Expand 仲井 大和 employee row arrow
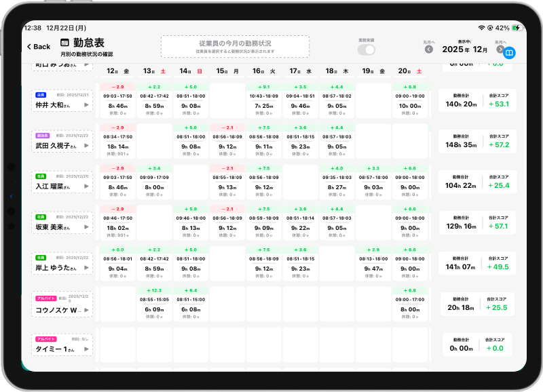This screenshot has height=392, width=543. coord(86,105)
